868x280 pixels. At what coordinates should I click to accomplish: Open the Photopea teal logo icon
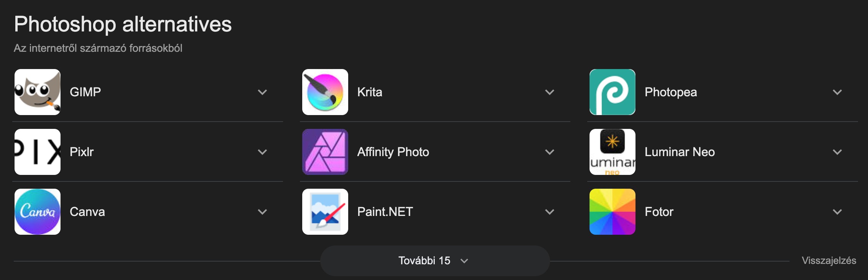(x=613, y=92)
